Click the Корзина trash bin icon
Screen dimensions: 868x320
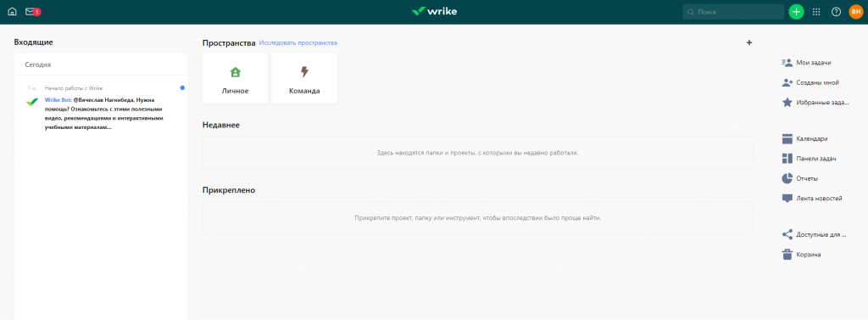pyautogui.click(x=787, y=255)
